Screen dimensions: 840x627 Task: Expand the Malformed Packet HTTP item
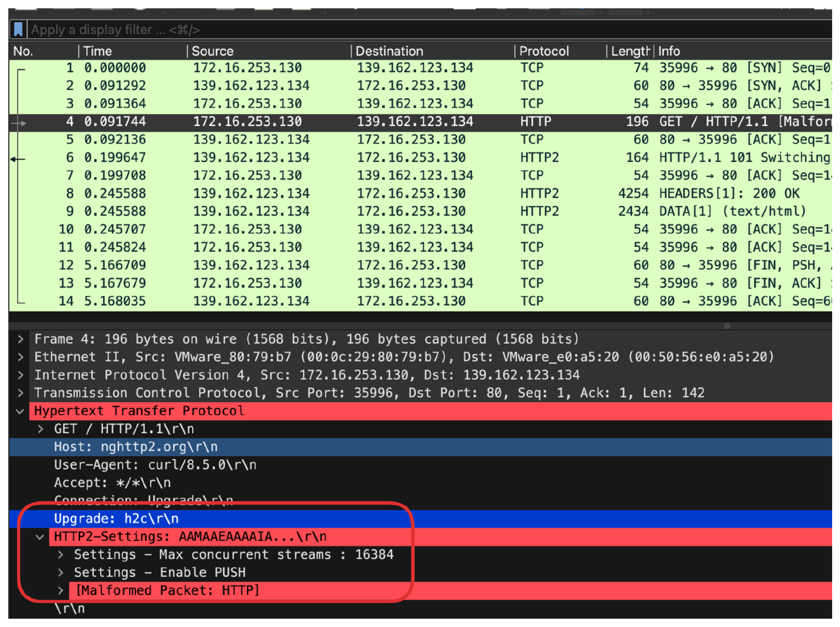pos(60,590)
